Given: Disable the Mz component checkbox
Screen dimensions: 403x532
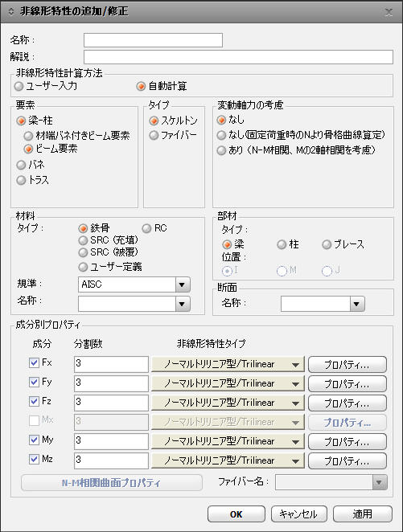Looking at the screenshot, I should 34,460.
